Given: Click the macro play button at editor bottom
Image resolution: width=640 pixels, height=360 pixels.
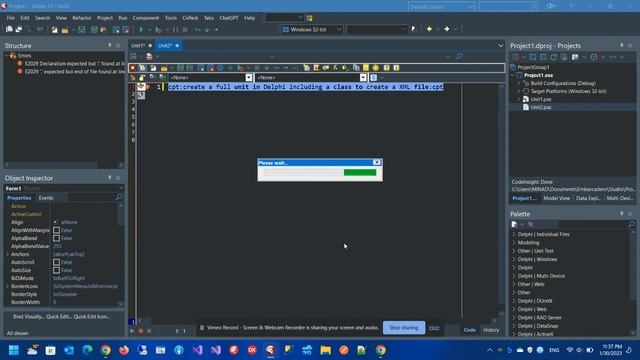Looking at the screenshot, I should pyautogui.click(x=132, y=331).
